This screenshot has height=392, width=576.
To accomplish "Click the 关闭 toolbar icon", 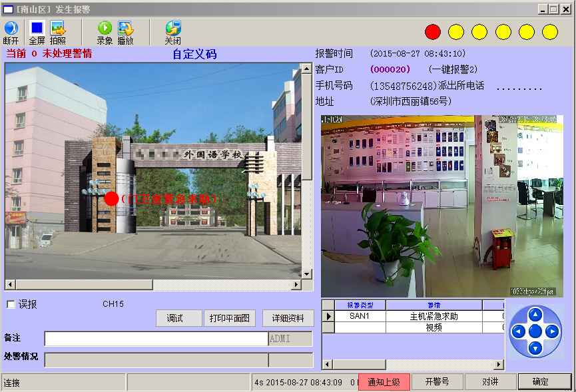I will 173,29.
